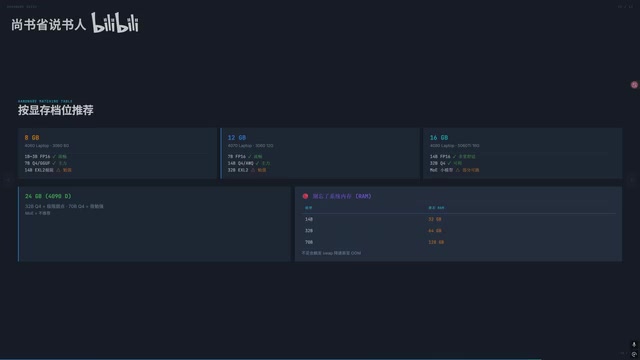This screenshot has height=360, width=640.
Task: Click the bottom slide progress bar
Action: [x=271, y=359]
